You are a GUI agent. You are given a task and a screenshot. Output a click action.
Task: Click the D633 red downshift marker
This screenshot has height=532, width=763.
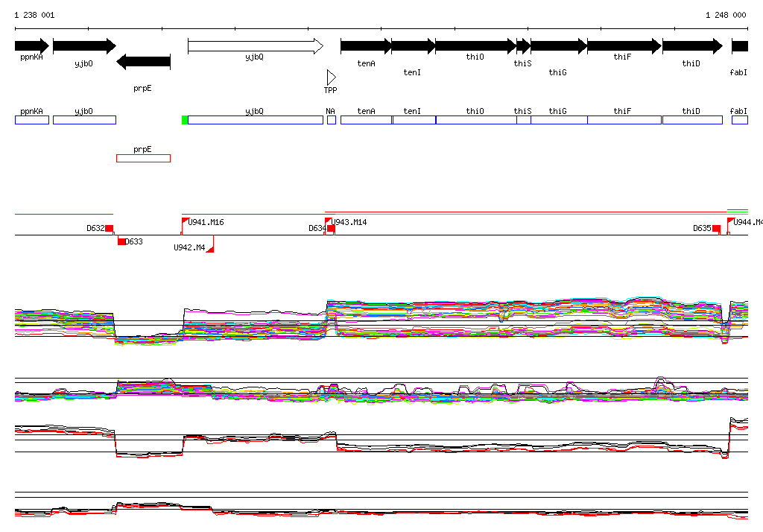(x=121, y=241)
